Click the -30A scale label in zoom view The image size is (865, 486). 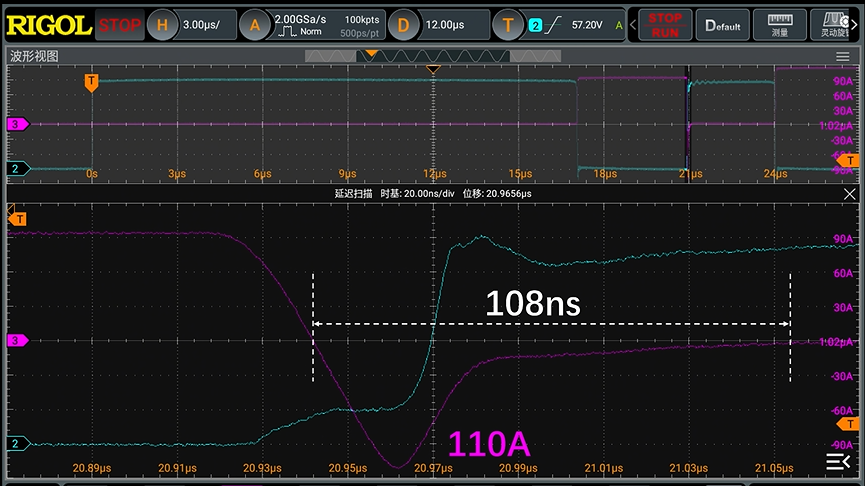click(x=842, y=376)
